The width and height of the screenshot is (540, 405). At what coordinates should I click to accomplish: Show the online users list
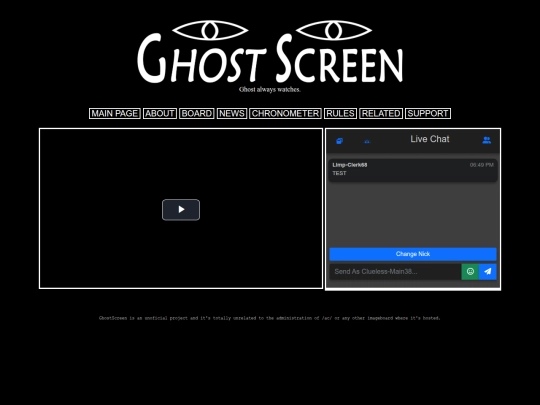pos(487,140)
